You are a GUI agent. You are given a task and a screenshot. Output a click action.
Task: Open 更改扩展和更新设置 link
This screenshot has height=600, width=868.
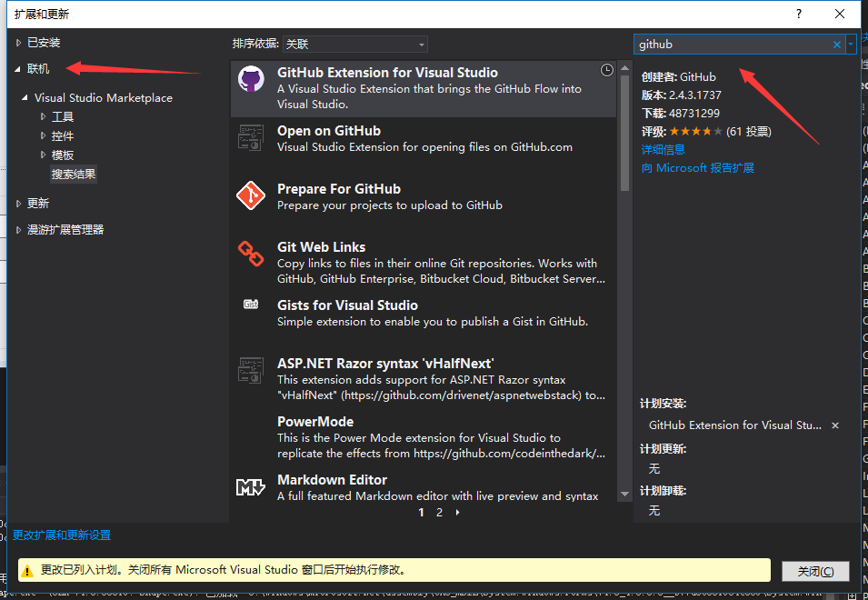(62, 535)
